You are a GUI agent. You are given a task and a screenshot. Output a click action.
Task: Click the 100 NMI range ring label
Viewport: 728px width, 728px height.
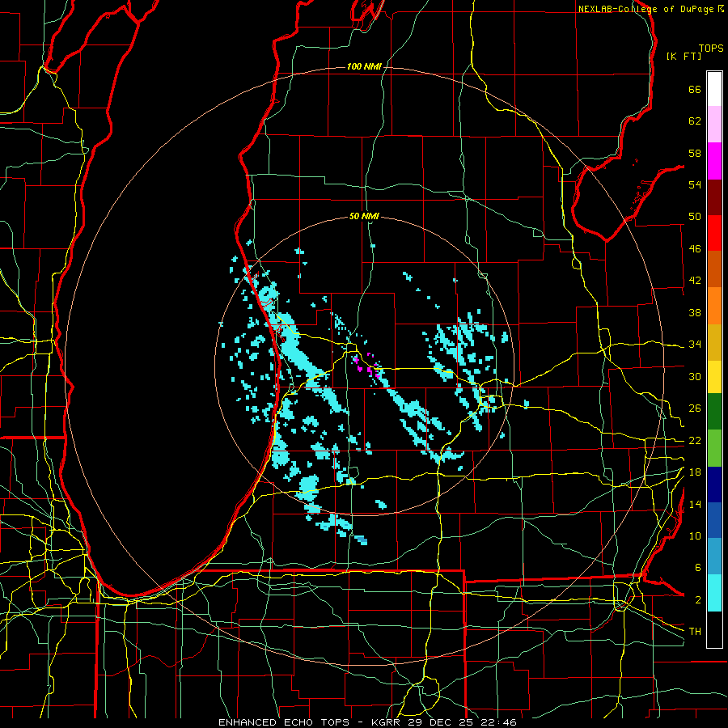364,67
